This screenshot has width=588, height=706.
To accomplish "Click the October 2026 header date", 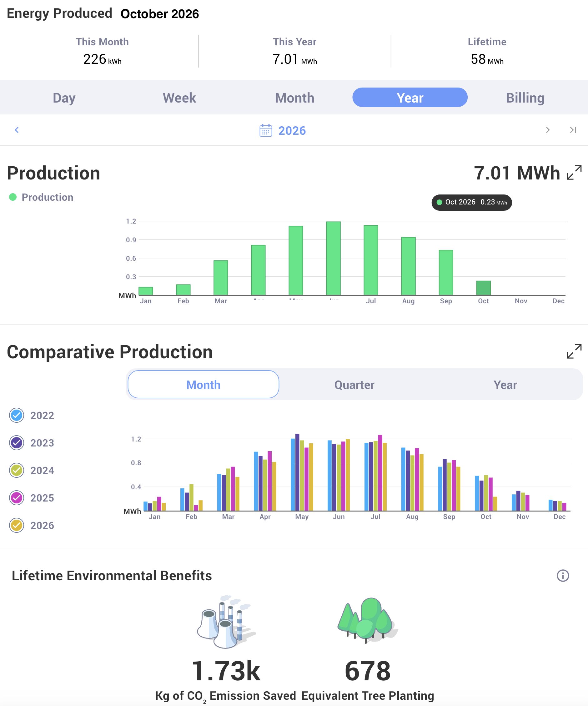I will pos(160,14).
